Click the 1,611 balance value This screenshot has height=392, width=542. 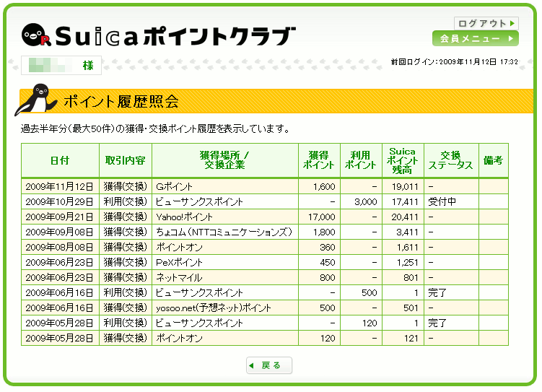tap(408, 248)
